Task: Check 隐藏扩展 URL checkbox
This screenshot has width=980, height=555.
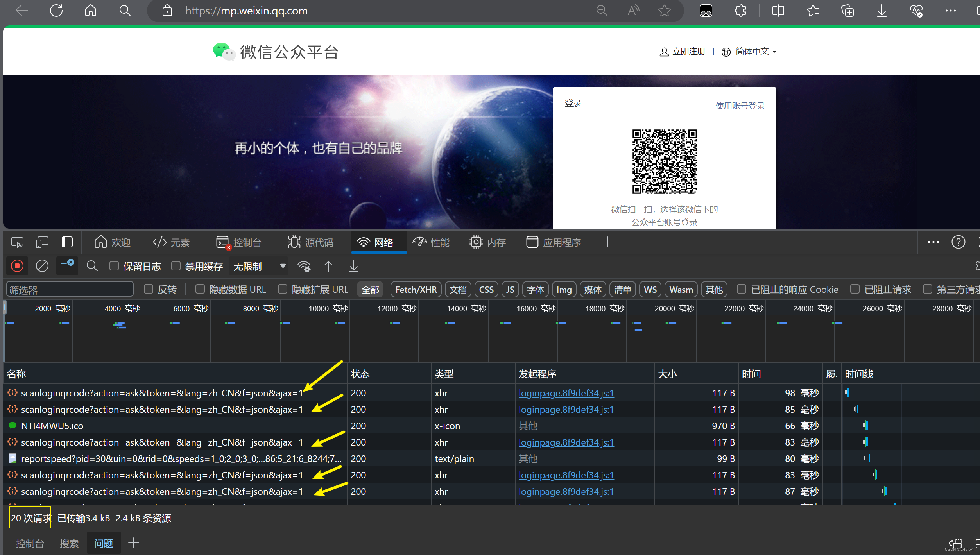Action: click(283, 289)
